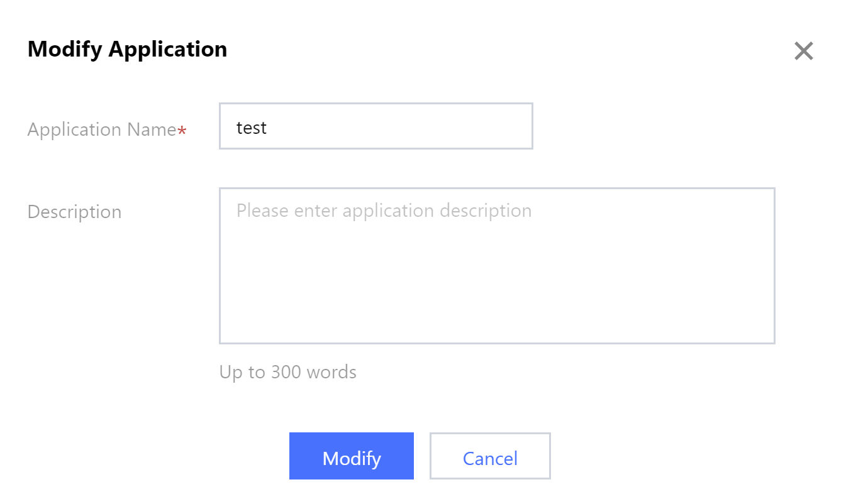The height and width of the screenshot is (504, 846).
Task: Close the Modify Application dialog
Action: (x=803, y=51)
